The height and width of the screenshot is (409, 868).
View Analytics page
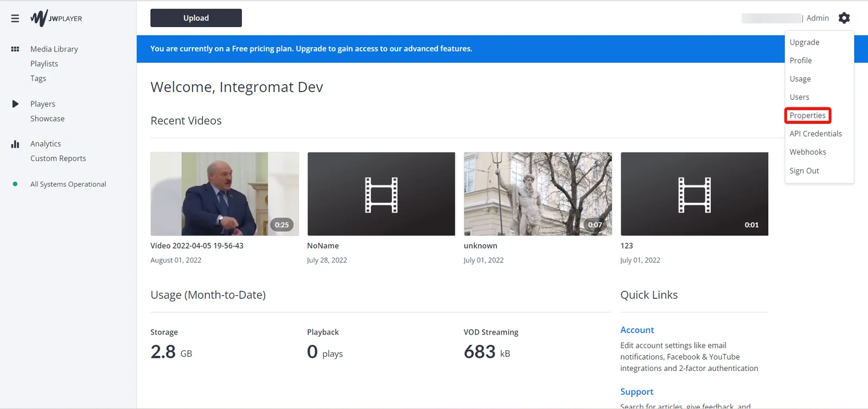[46, 144]
